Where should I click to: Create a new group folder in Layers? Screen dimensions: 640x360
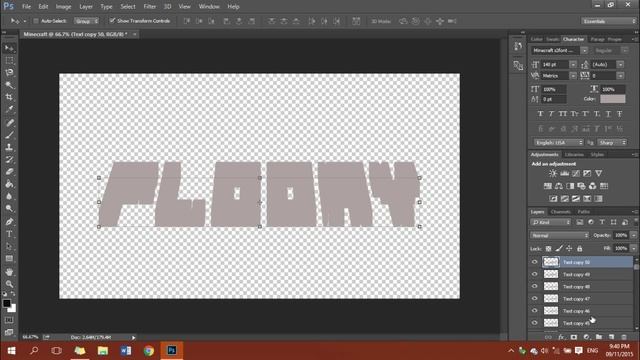599,337
